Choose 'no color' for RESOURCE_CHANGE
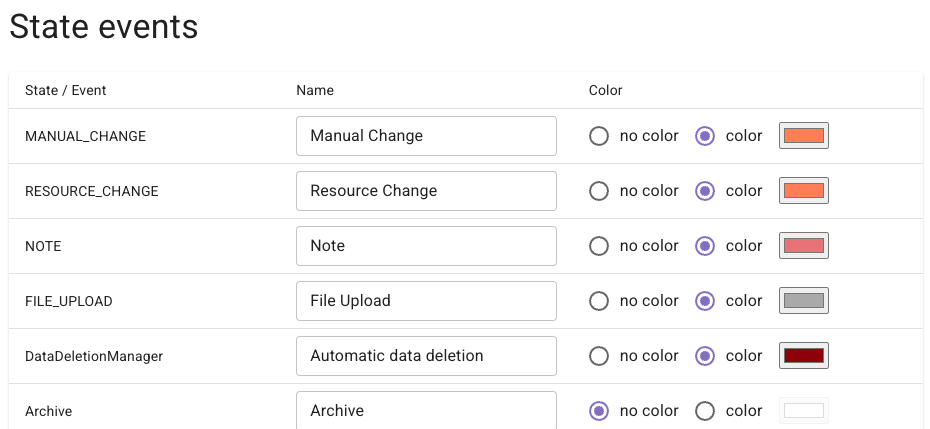The image size is (930, 429). point(598,191)
